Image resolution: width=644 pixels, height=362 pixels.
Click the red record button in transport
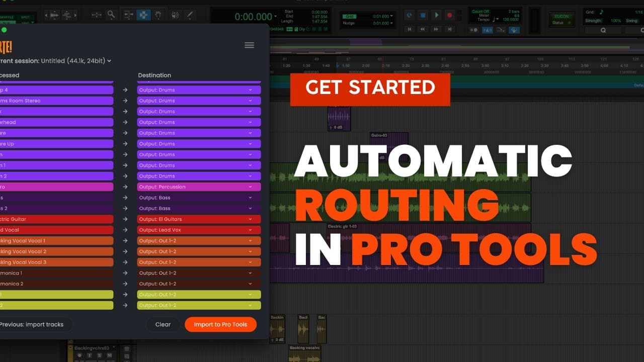click(450, 15)
